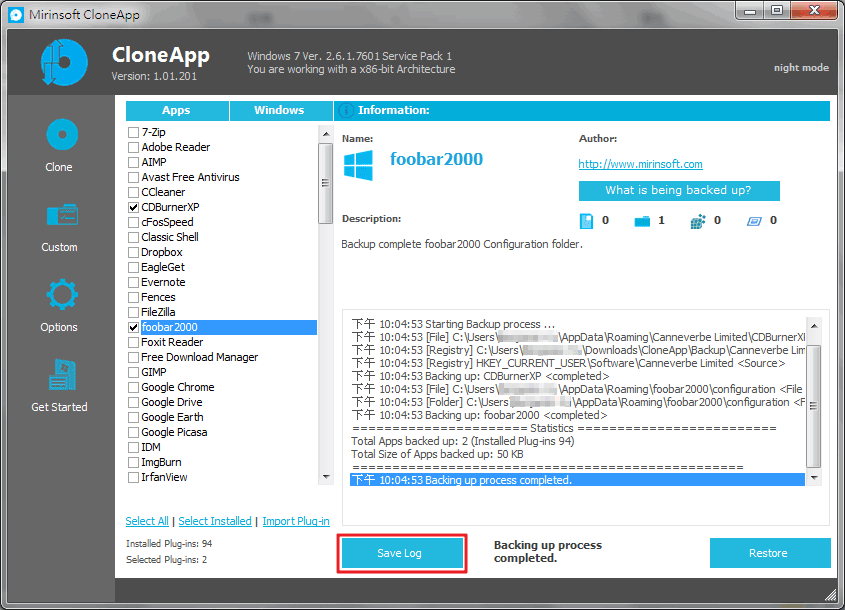This screenshot has width=845, height=610.
Task: Click the Import Plug-in link
Action: click(296, 521)
